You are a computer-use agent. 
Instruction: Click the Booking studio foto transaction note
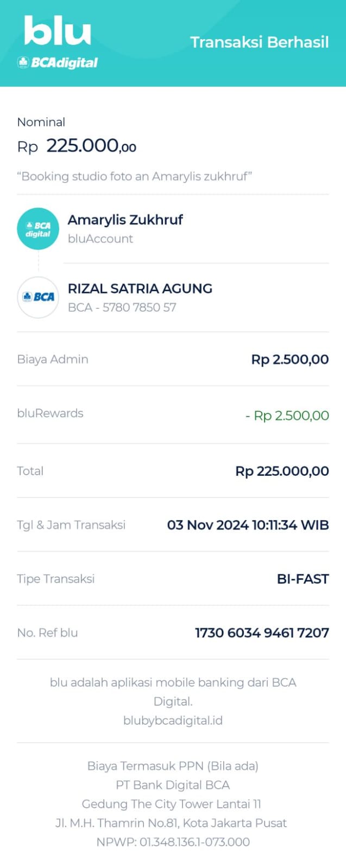[135, 176]
